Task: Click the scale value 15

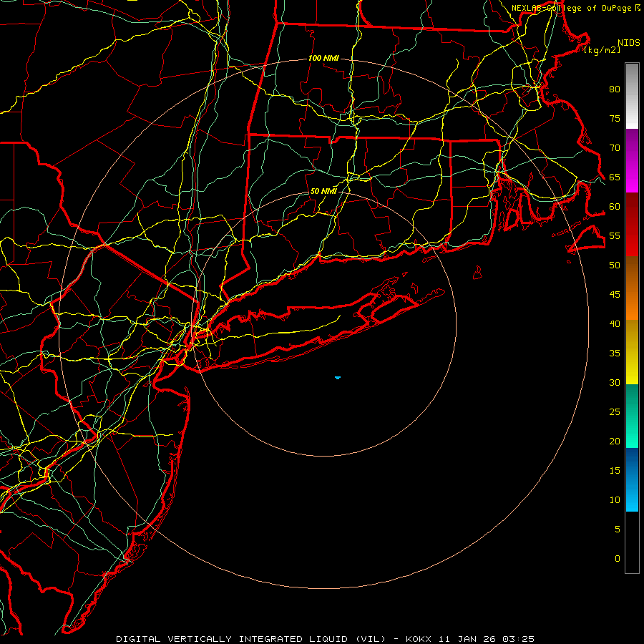Action: coord(615,471)
